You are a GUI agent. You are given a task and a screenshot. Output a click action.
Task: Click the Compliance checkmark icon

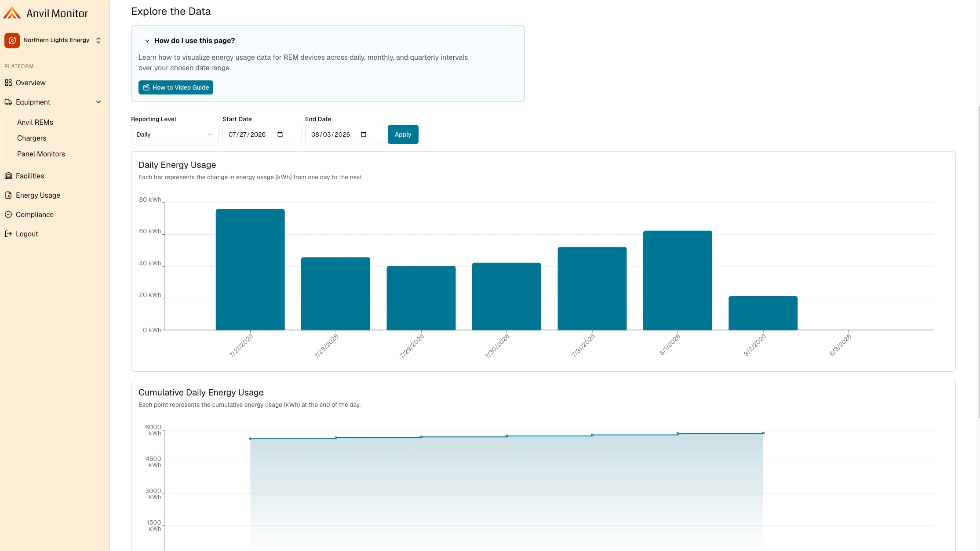click(8, 214)
